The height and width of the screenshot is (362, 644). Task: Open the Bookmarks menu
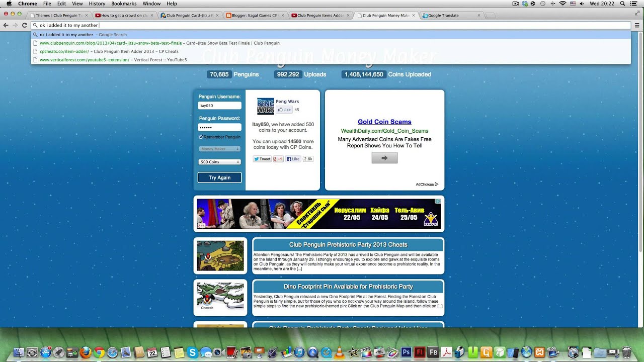click(x=124, y=4)
